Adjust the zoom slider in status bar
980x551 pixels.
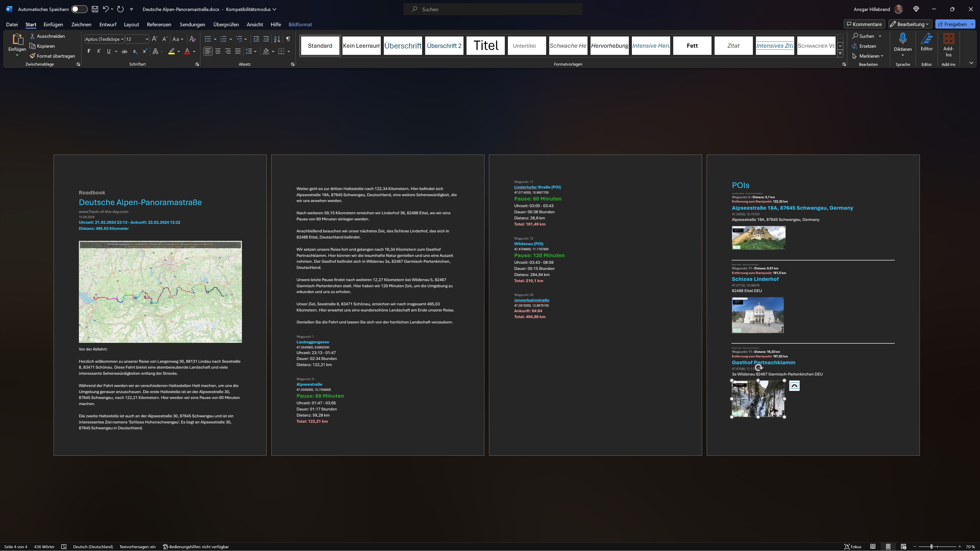pos(931,547)
